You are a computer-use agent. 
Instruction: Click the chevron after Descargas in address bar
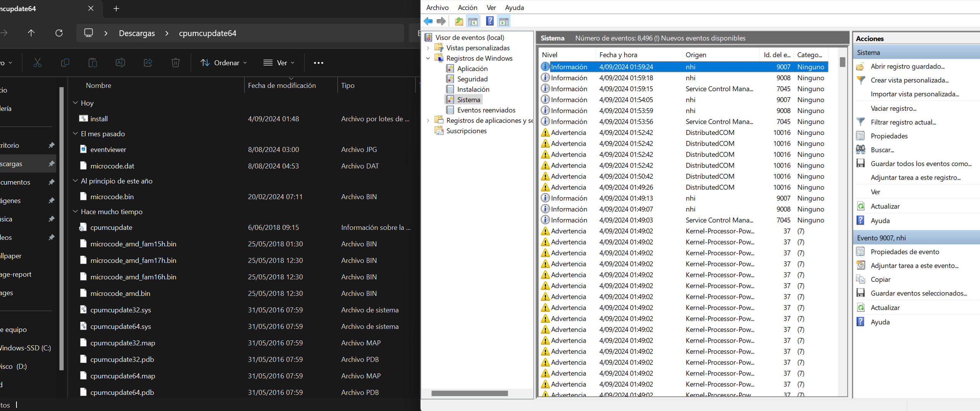167,33
